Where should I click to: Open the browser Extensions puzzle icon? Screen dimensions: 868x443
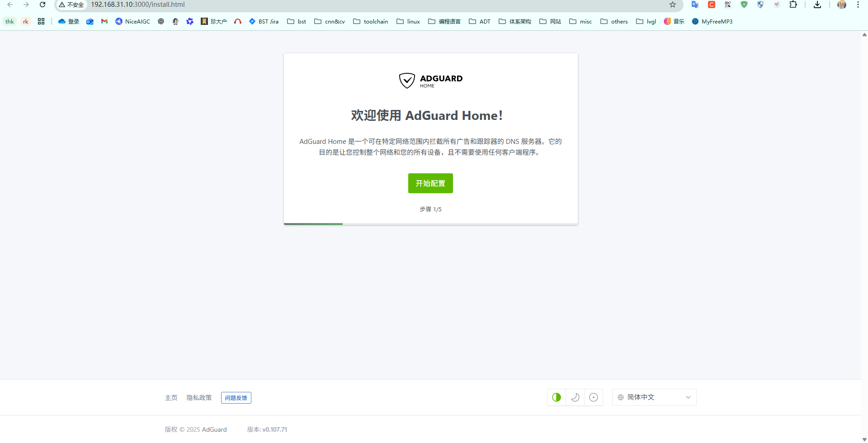[793, 5]
